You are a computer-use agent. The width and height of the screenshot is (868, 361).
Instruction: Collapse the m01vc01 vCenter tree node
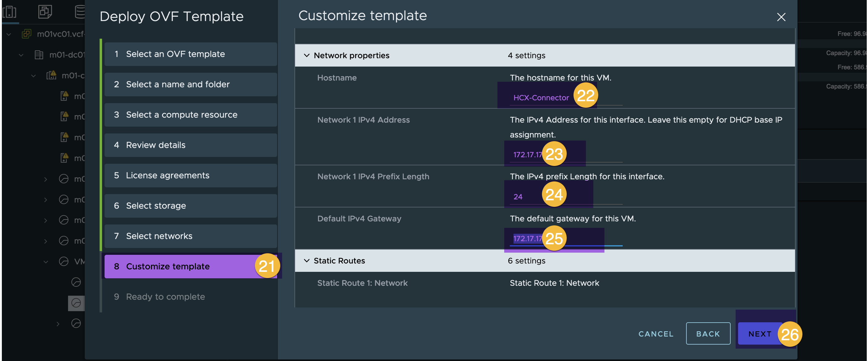point(9,34)
